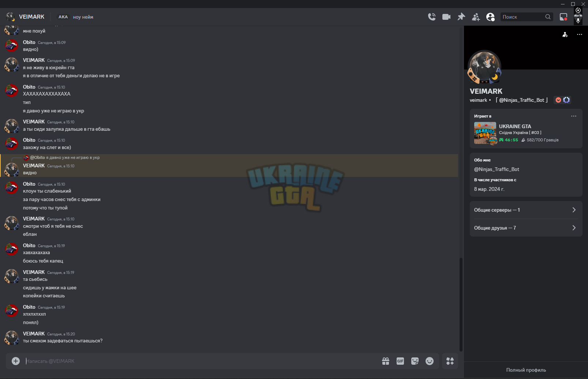588x379 pixels.
Task: Click the VEIMARK name in the chat header
Action: tap(31, 17)
